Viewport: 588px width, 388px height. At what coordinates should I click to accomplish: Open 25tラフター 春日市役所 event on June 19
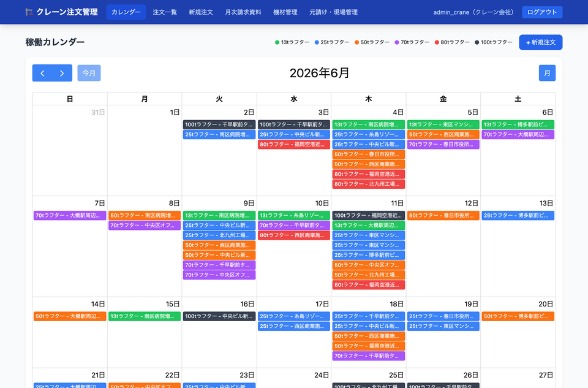click(443, 316)
